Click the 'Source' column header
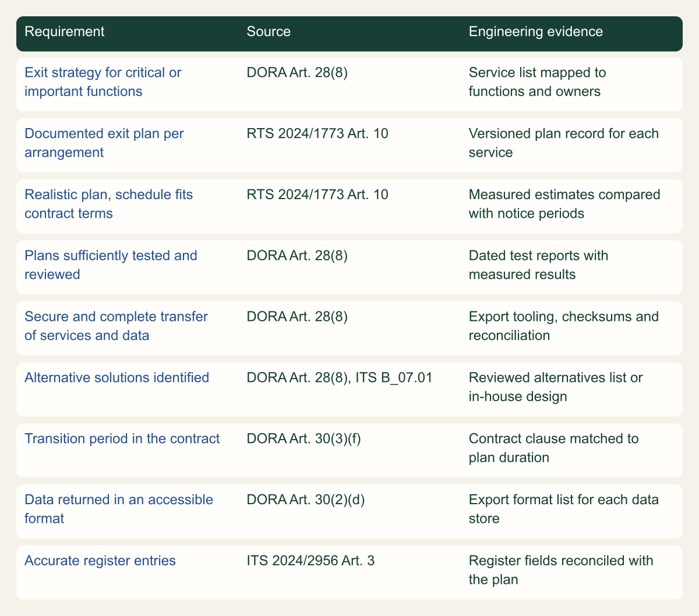This screenshot has height=616, width=699. click(269, 31)
